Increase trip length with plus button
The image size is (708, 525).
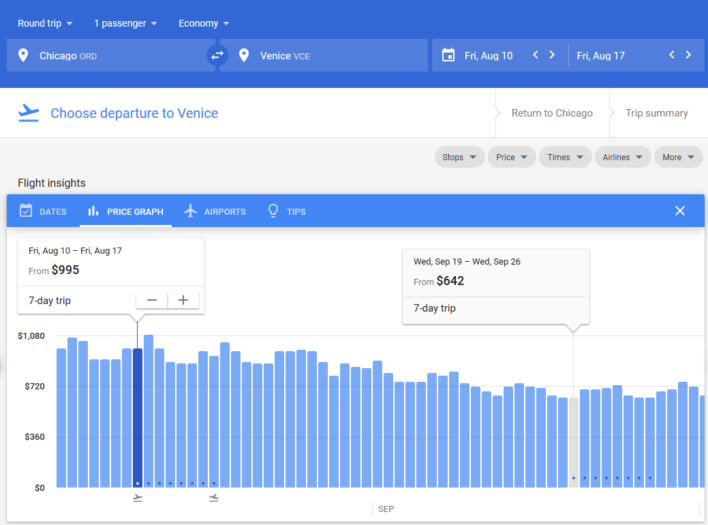(183, 300)
